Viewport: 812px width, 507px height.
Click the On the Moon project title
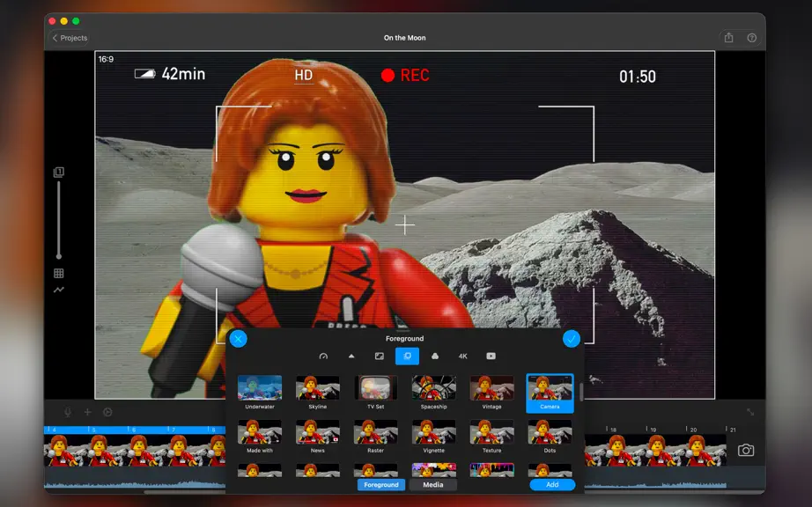404,38
